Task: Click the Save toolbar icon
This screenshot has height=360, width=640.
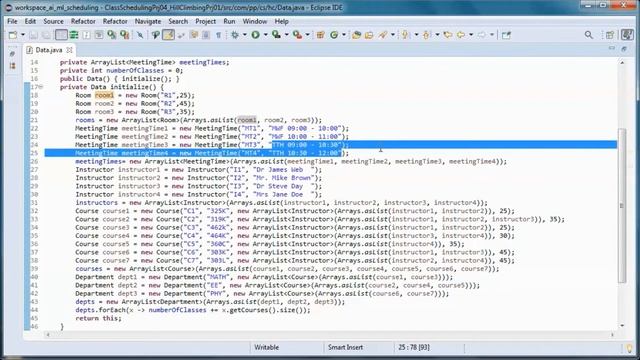Action: pos(33,35)
